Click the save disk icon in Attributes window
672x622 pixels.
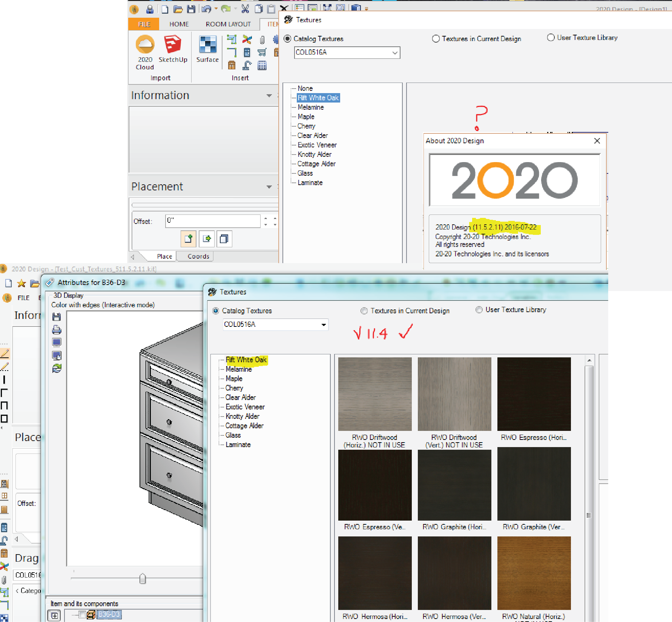pos(57,317)
